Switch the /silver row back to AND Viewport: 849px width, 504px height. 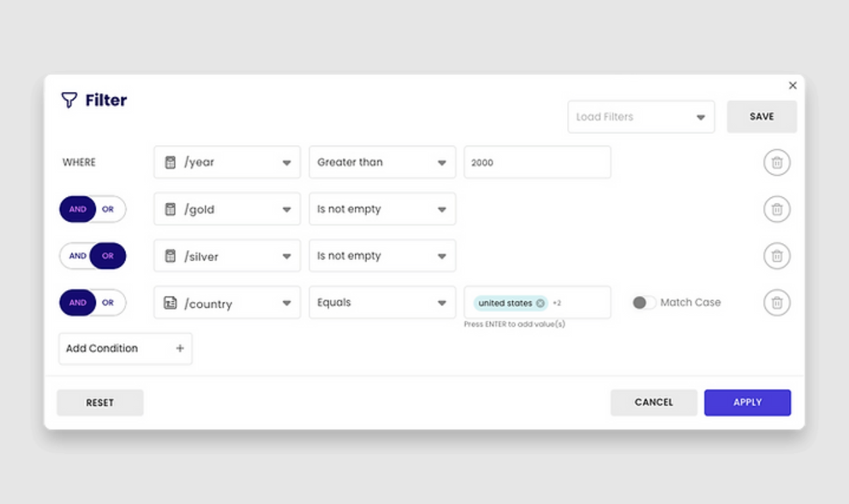point(77,255)
